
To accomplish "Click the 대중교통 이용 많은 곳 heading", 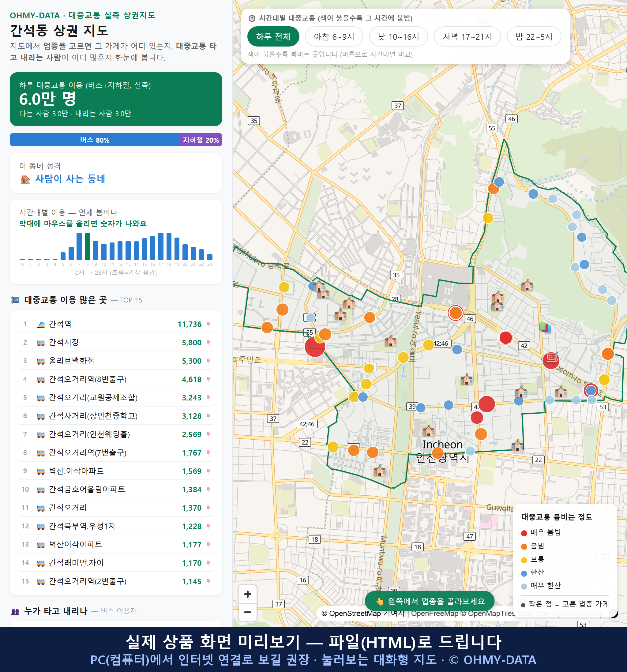I will click(x=66, y=300).
